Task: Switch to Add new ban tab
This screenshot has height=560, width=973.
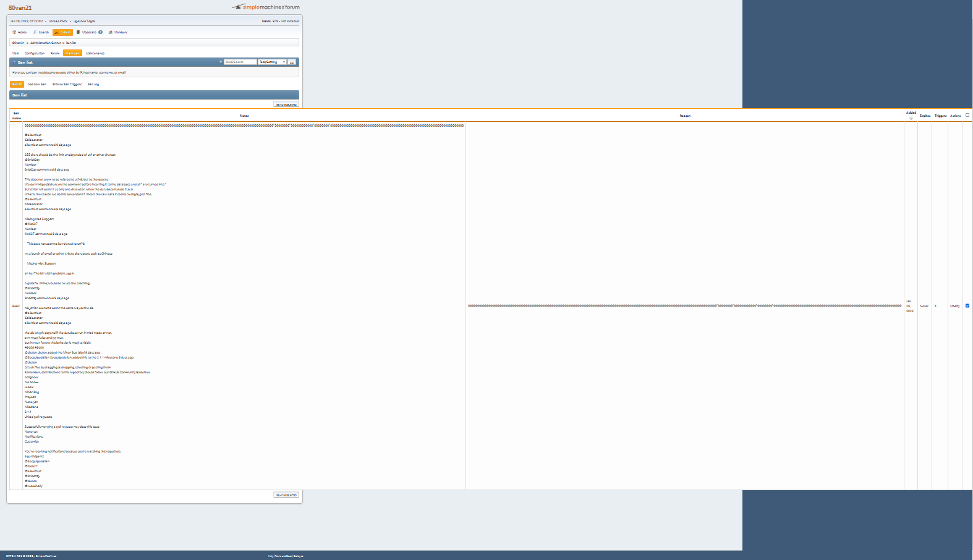Action: coord(37,84)
